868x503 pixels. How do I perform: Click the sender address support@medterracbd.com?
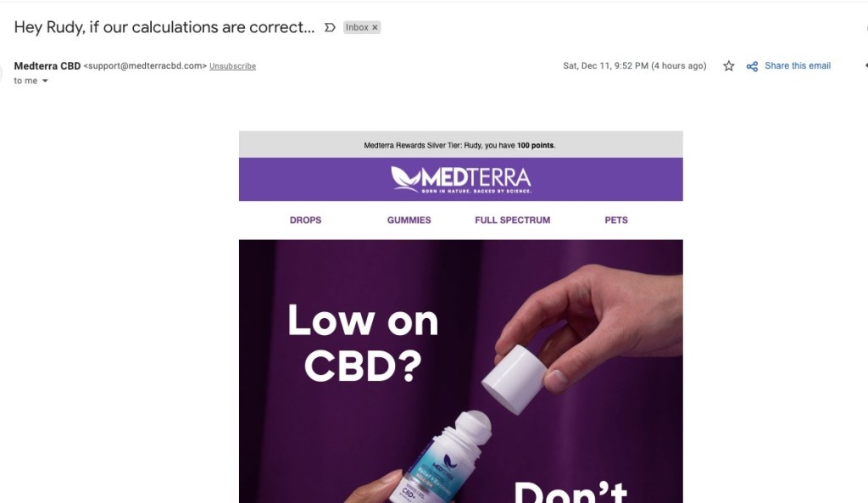(x=145, y=65)
